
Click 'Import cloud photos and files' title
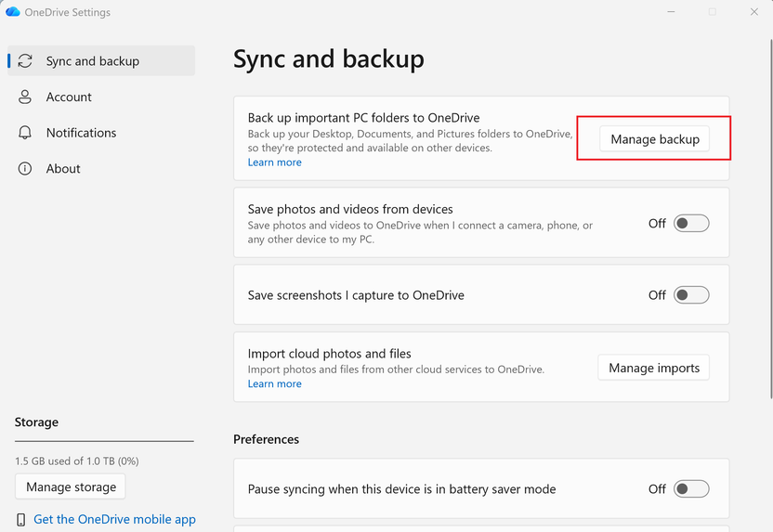(x=329, y=354)
